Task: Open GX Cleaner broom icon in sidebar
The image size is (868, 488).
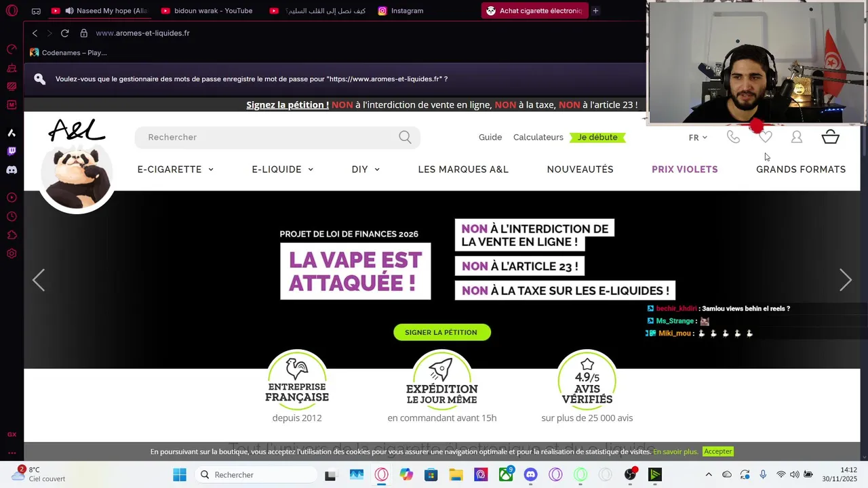Action: click(12, 68)
